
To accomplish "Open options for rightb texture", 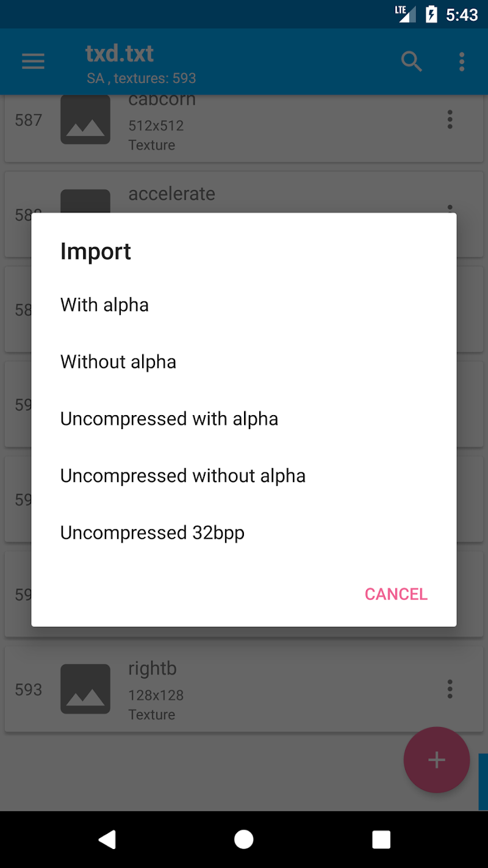I will tap(450, 689).
